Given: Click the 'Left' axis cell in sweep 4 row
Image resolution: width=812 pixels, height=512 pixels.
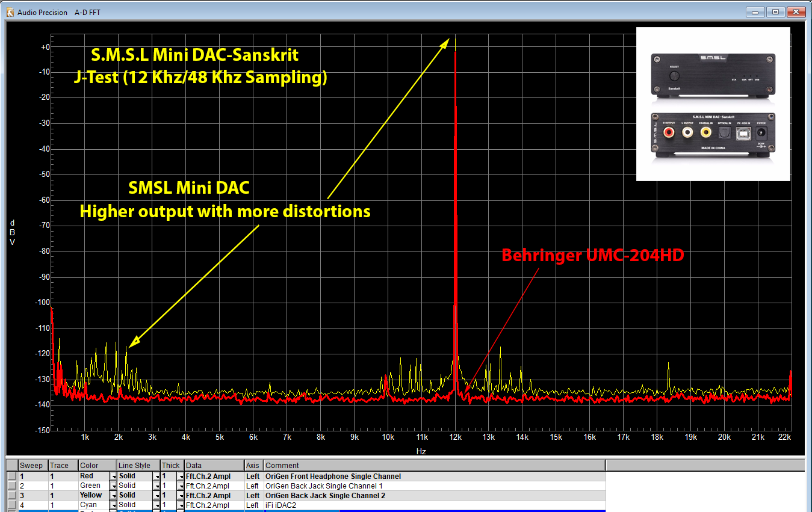Looking at the screenshot, I should tap(253, 505).
